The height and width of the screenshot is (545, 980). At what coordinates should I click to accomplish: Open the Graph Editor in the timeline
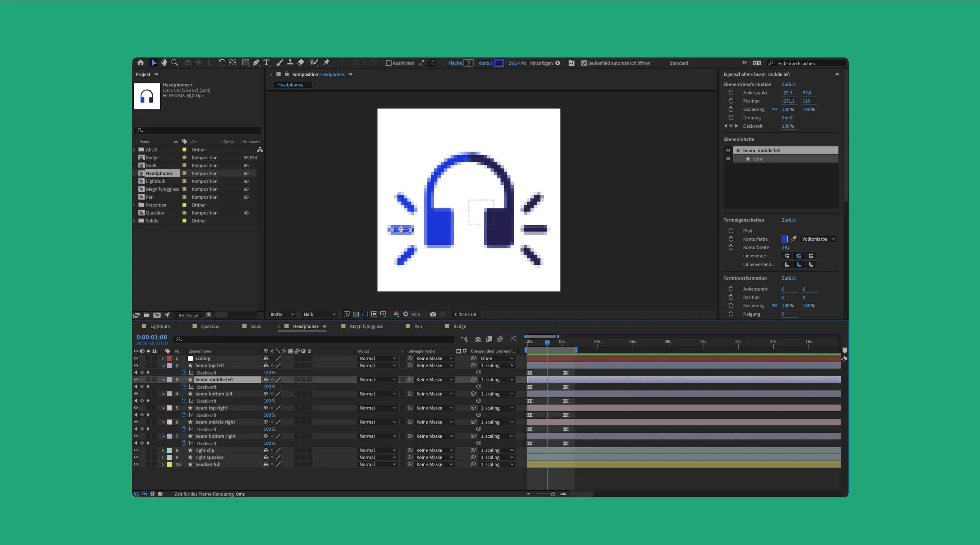514,339
